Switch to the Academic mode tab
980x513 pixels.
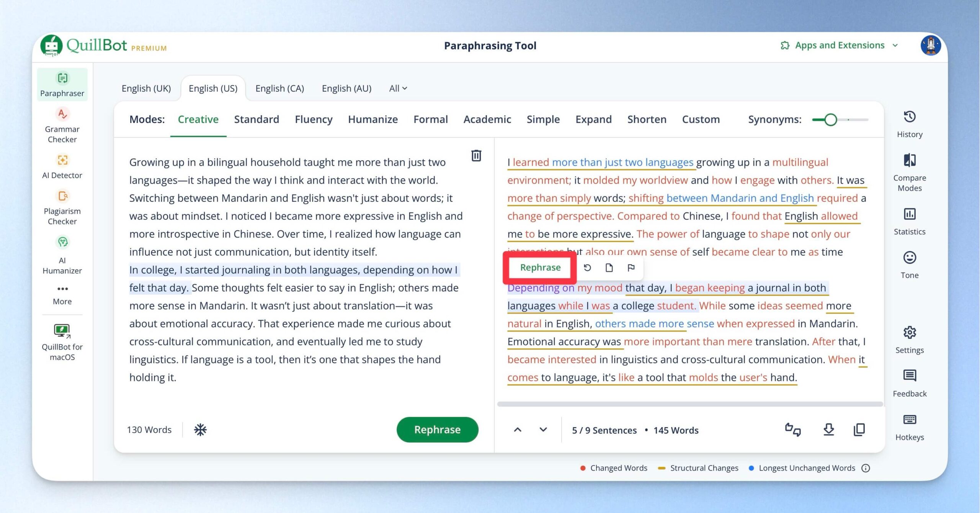[487, 119]
